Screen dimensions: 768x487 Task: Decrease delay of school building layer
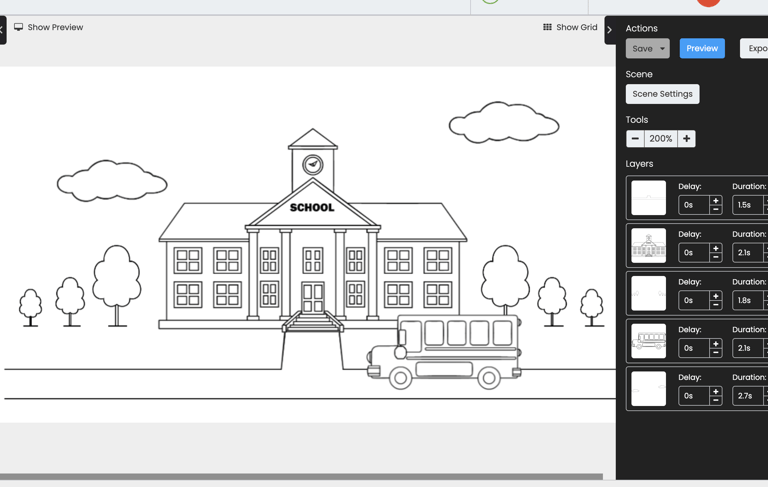point(716,257)
